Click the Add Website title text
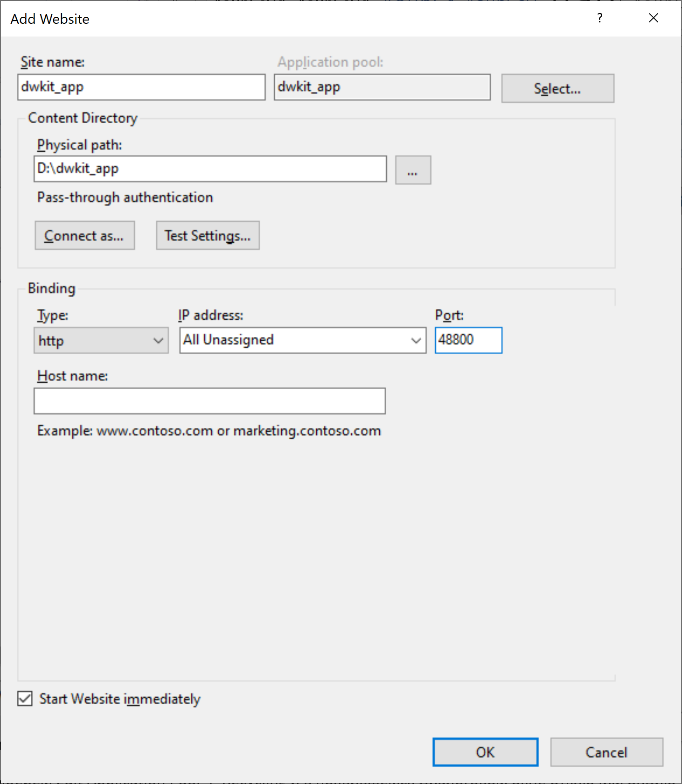The image size is (682, 784). [50, 19]
